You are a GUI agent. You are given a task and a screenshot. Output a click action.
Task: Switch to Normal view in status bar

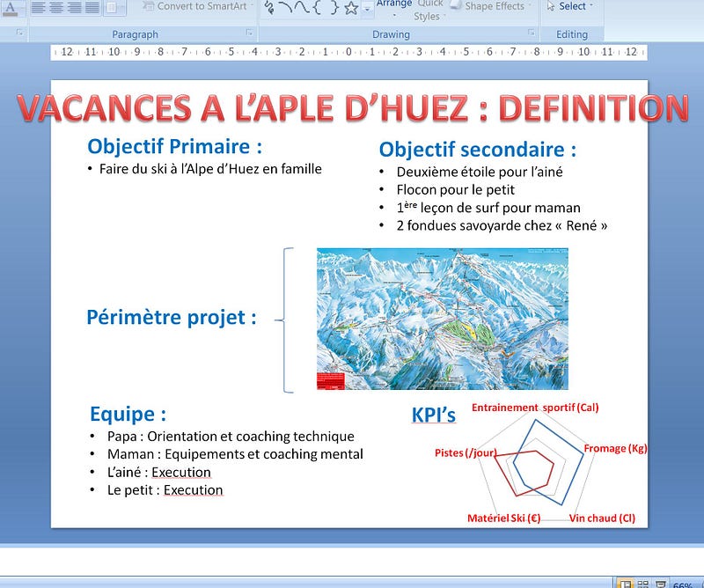click(x=625, y=584)
